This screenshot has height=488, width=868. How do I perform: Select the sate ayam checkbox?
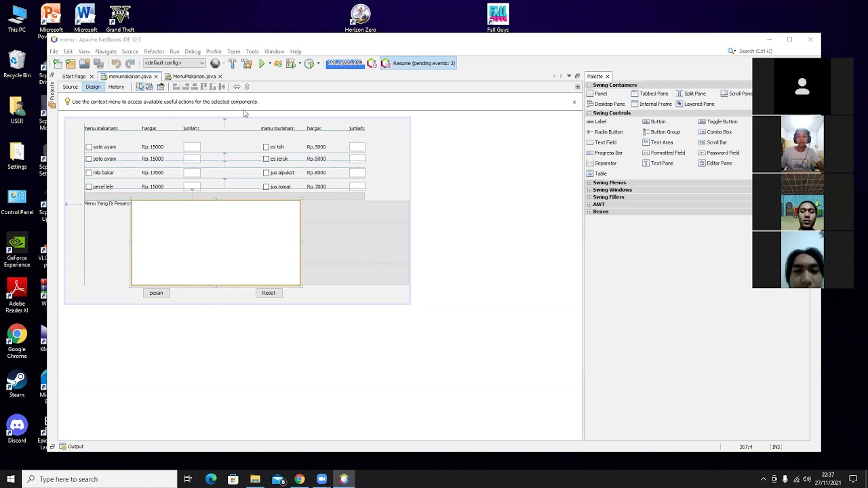(x=89, y=147)
